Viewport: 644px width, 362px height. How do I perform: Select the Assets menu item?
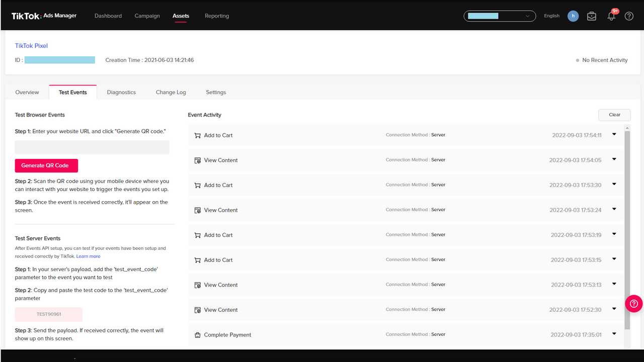coord(181,16)
